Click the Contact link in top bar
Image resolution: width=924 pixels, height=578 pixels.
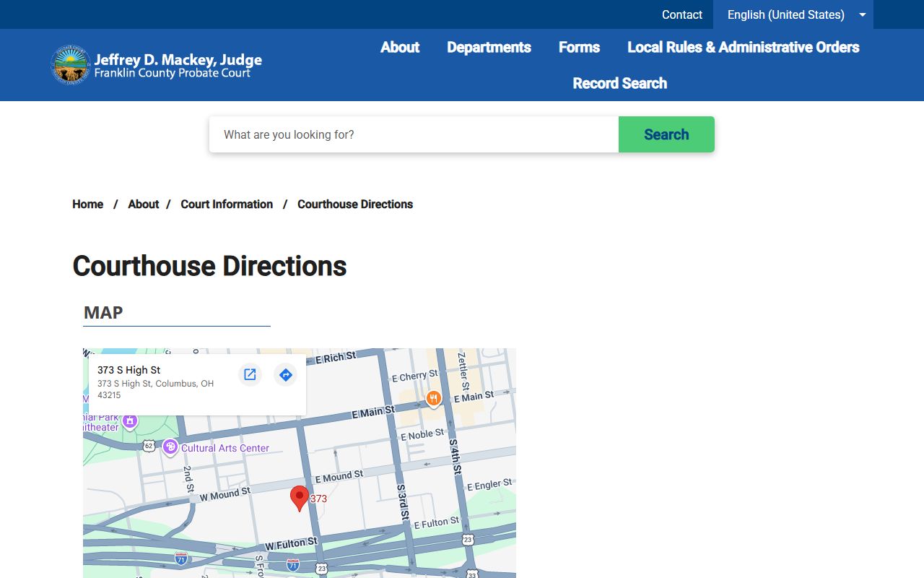point(681,14)
